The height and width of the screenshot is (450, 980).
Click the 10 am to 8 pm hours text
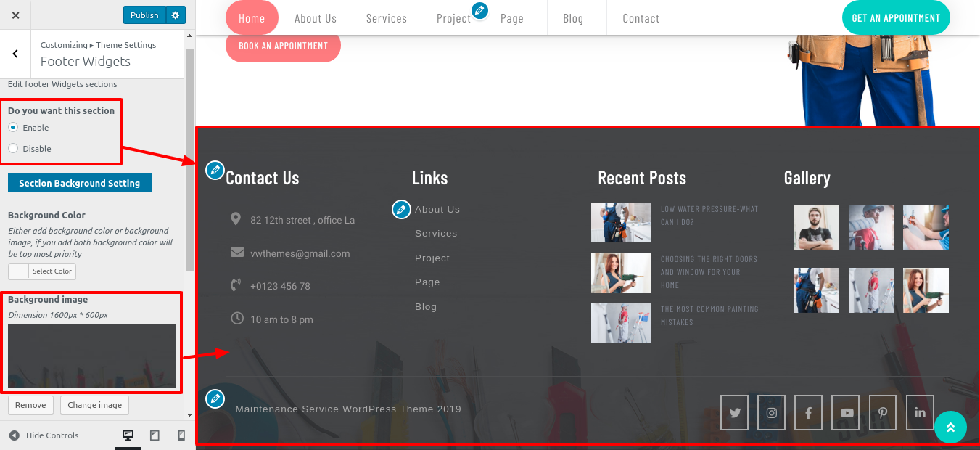coord(281,319)
